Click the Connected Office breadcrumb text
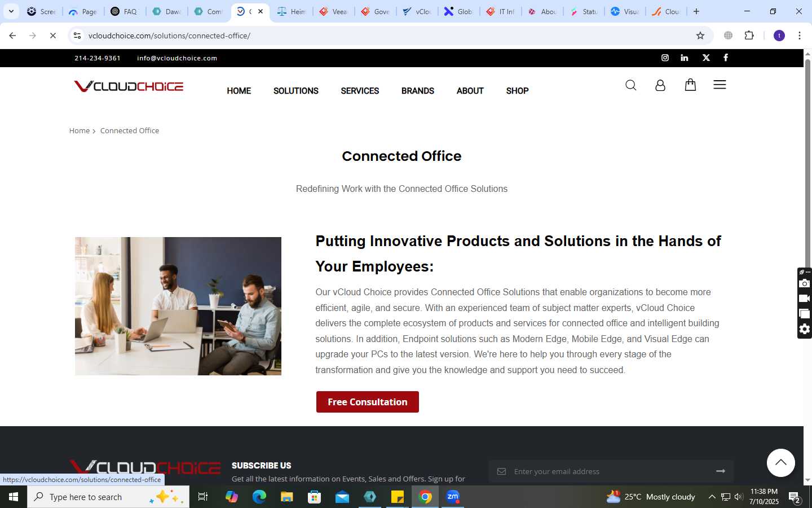The height and width of the screenshot is (508, 812). (130, 130)
